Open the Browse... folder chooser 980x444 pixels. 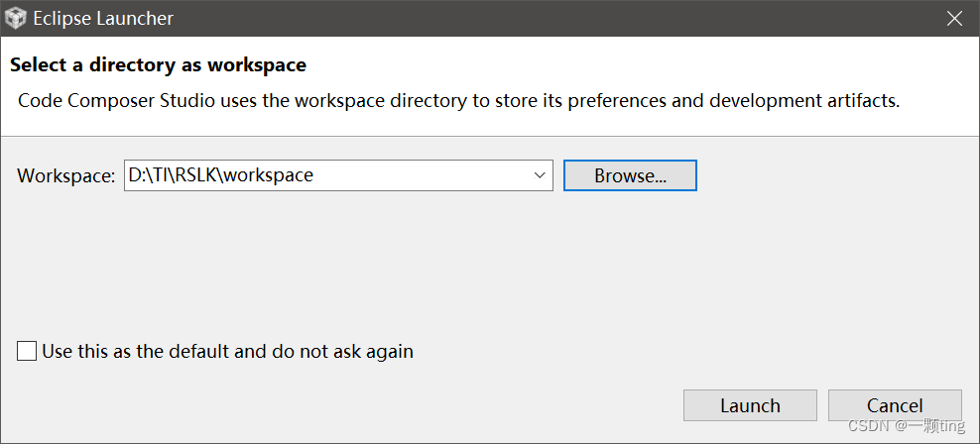630,175
